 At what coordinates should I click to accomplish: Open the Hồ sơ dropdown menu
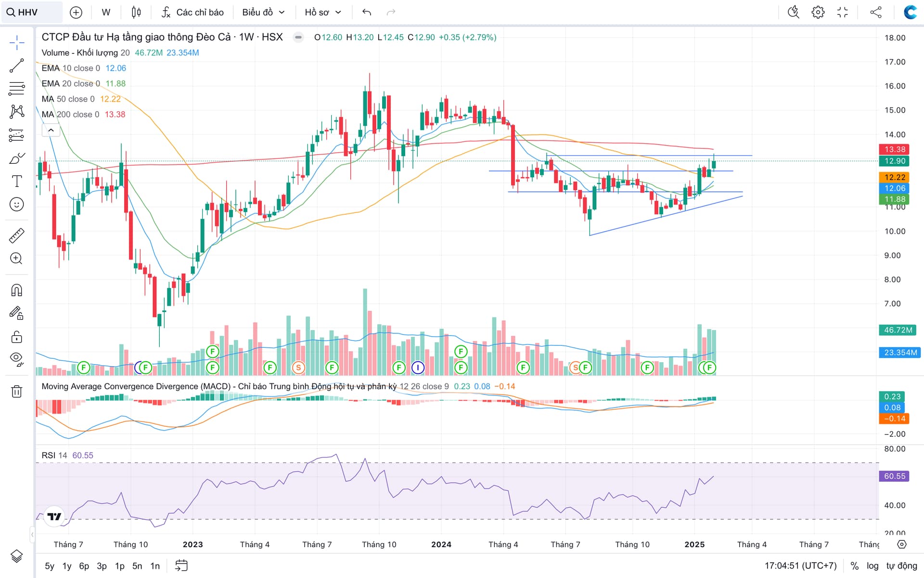point(322,12)
